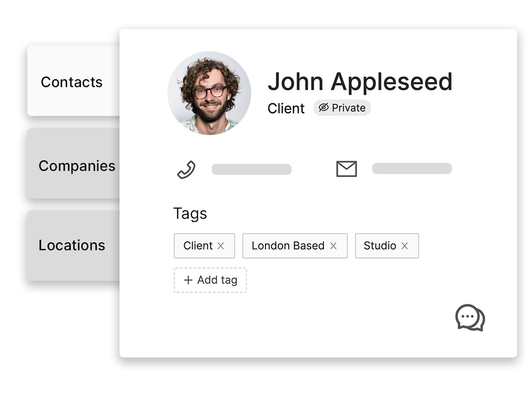This screenshot has height=399, width=532.
Task: Remove the Client tag via X
Action: click(x=221, y=246)
